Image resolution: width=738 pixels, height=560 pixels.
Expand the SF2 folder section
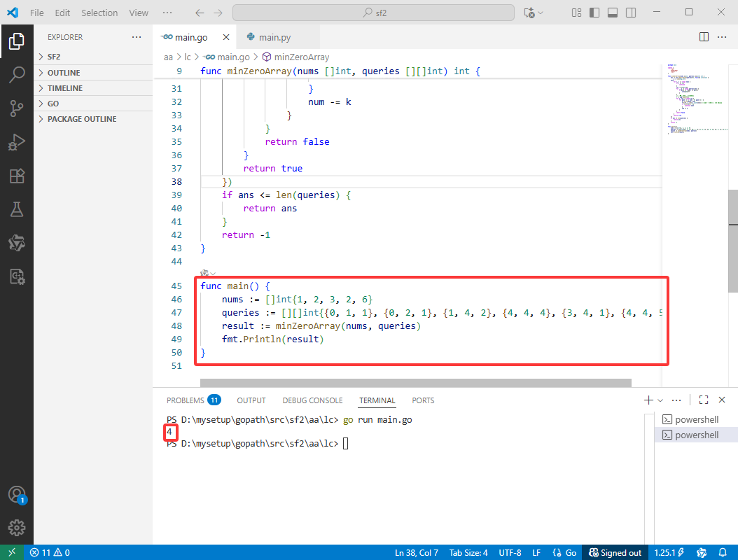coord(93,57)
